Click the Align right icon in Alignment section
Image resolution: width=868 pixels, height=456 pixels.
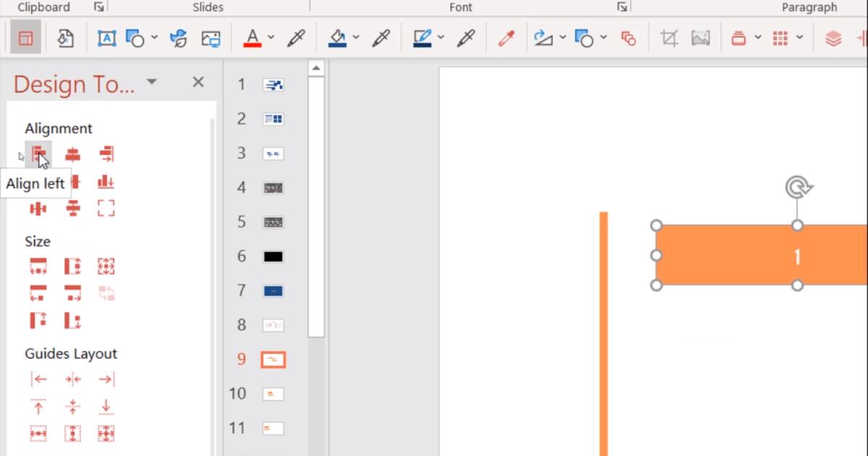(106, 153)
